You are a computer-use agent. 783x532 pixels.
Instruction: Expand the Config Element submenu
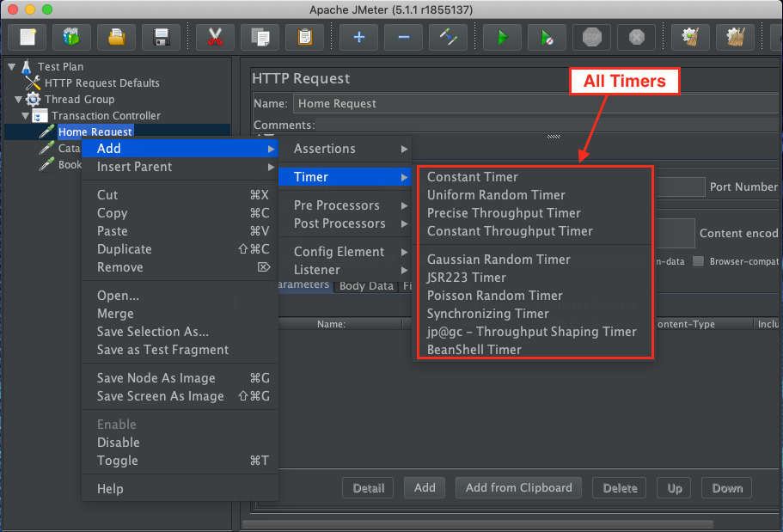point(345,252)
